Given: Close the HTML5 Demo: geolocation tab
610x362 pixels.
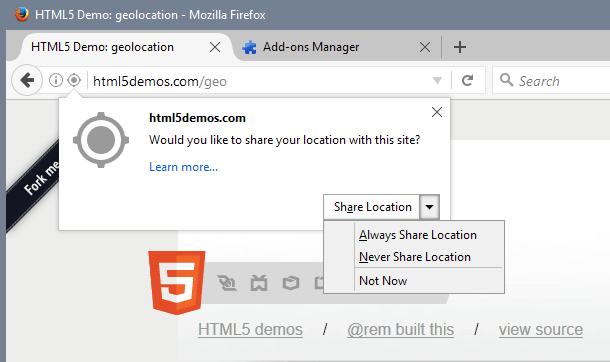Looking at the screenshot, I should pos(215,47).
